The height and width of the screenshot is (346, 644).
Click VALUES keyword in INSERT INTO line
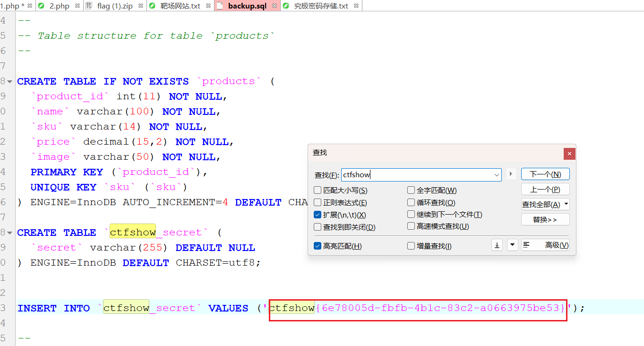[x=228, y=308]
